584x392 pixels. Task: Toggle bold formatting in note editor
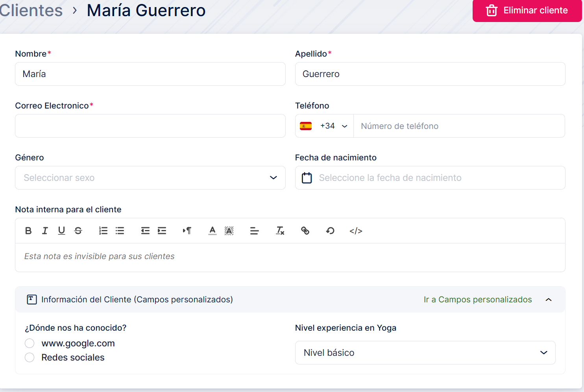[x=28, y=231]
